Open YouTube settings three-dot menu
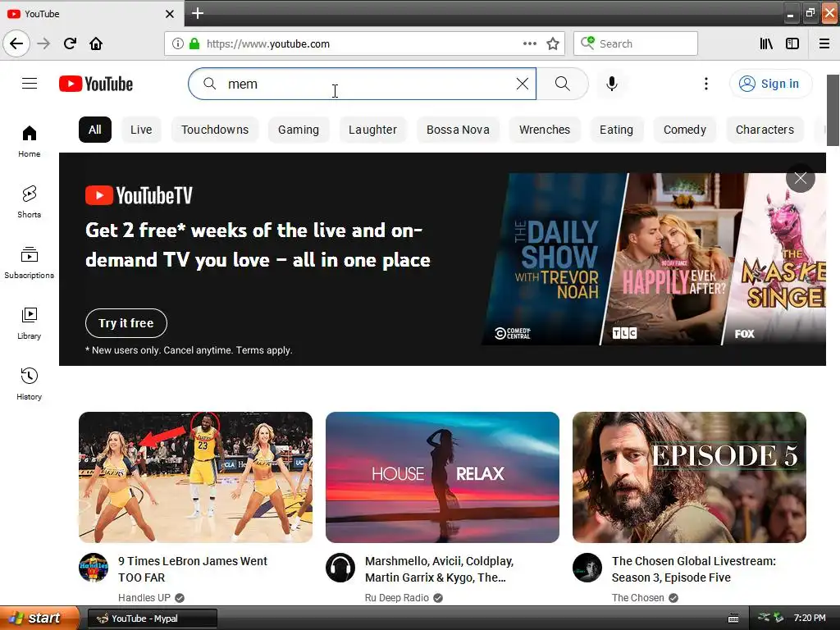Viewport: 840px width, 630px height. pyautogui.click(x=706, y=84)
